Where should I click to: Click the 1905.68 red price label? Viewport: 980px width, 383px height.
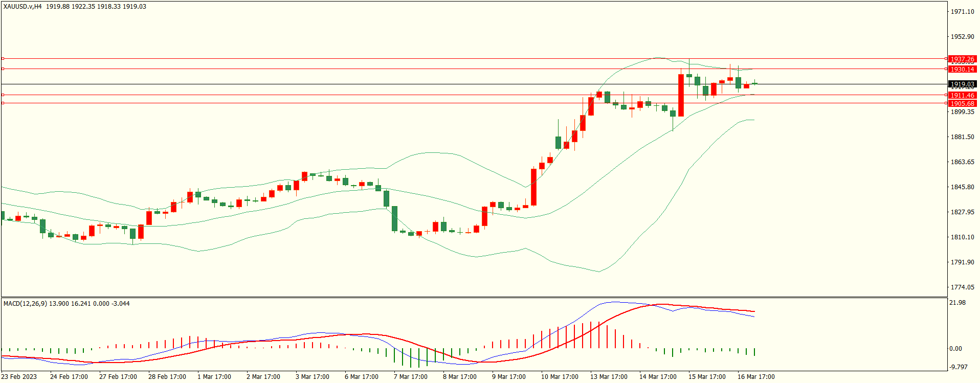click(x=962, y=103)
